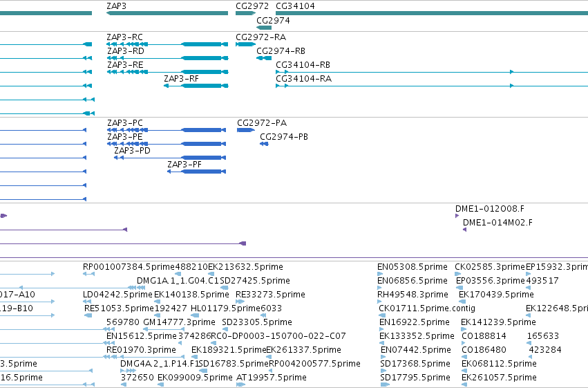This screenshot has width=588, height=388.
Task: Select EST EK261337.5prime
Action: pyautogui.click(x=304, y=351)
